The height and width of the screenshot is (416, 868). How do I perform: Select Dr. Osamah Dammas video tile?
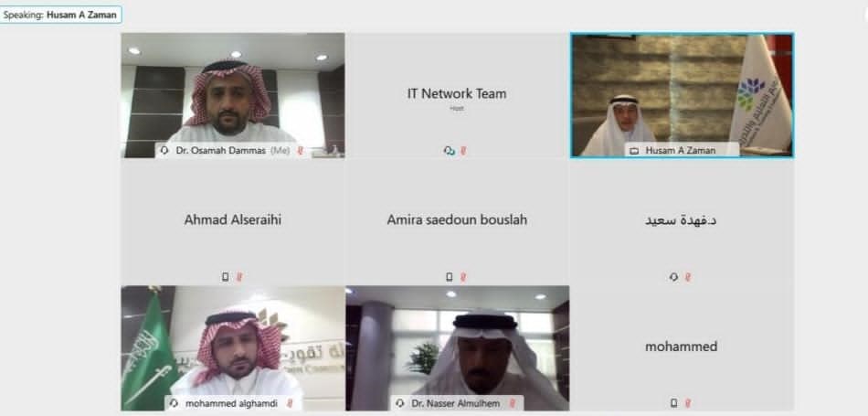click(233, 95)
